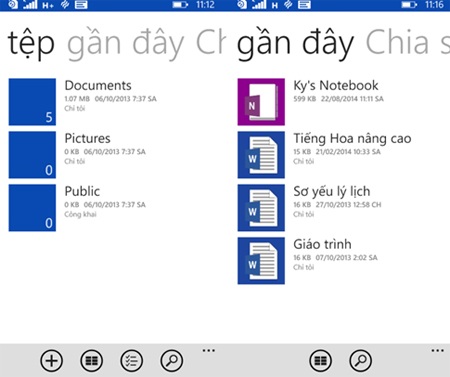
Task: Tap Tiếng Hoa details "15 KB 21/02/2014"
Action: (337, 152)
